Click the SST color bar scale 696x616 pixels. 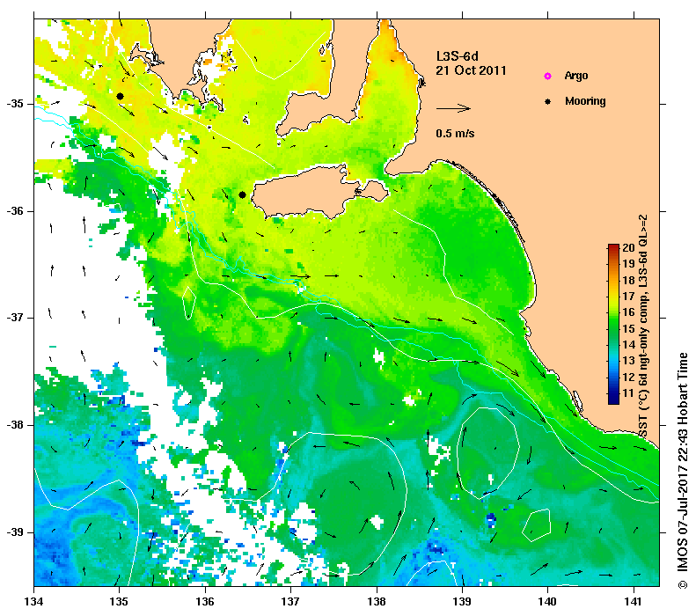613,324
